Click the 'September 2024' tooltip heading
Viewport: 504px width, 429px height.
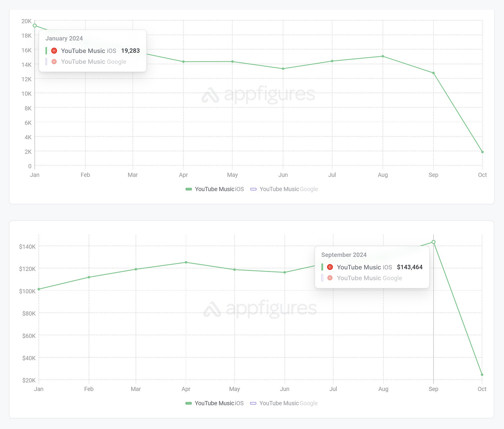click(344, 255)
